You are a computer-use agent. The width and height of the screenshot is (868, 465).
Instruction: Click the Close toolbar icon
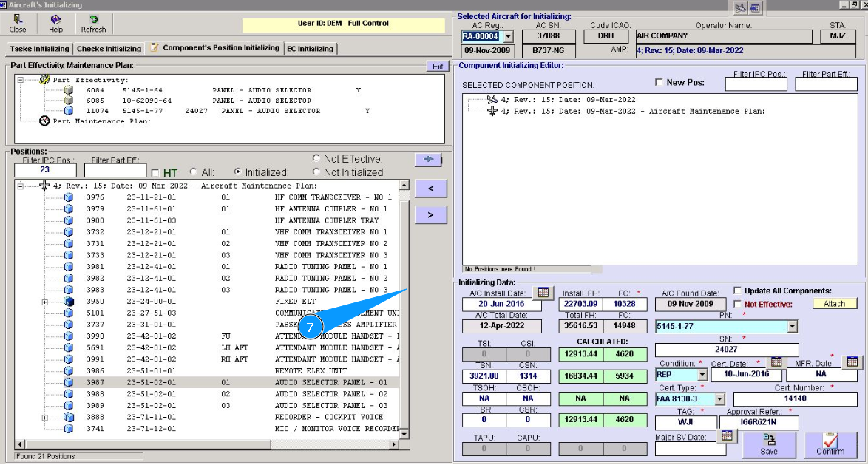coord(18,24)
